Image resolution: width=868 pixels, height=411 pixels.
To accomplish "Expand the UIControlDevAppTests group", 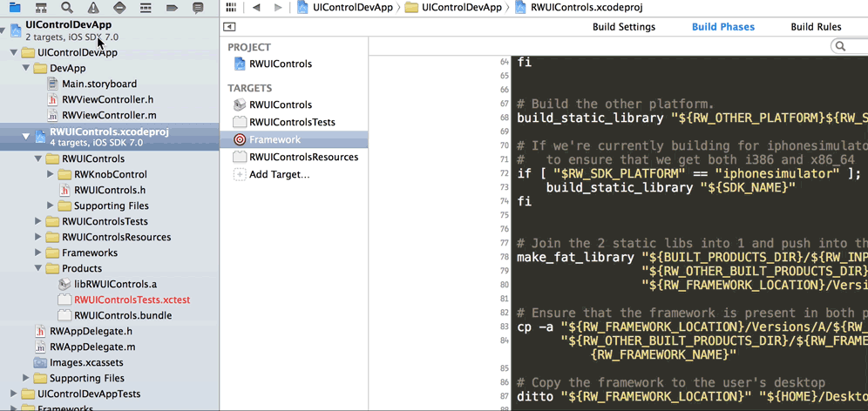I will coord(14,394).
